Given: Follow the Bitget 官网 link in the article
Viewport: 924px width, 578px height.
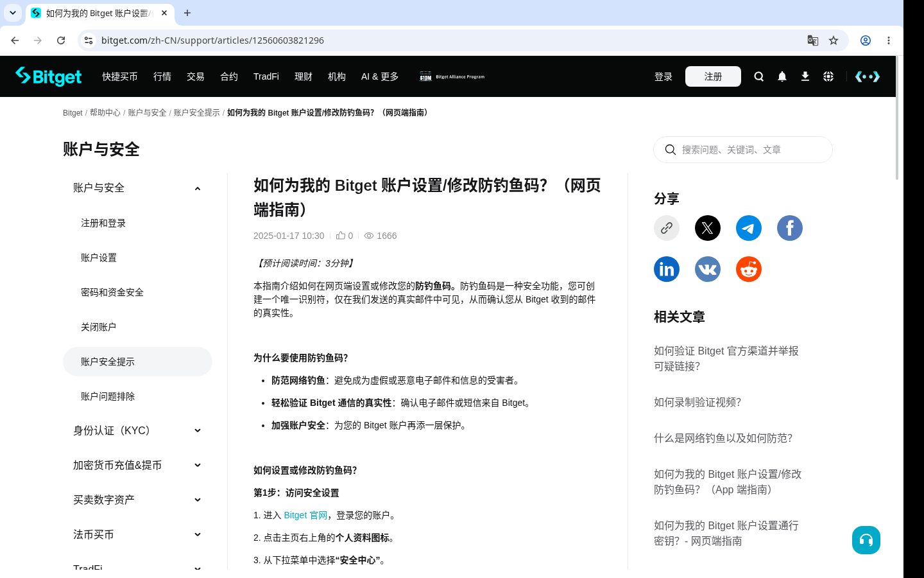Looking at the screenshot, I should pos(305,515).
